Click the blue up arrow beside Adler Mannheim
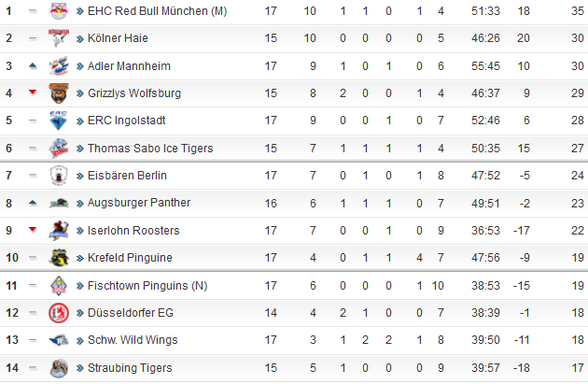The width and height of the screenshot is (588, 384). (33, 66)
